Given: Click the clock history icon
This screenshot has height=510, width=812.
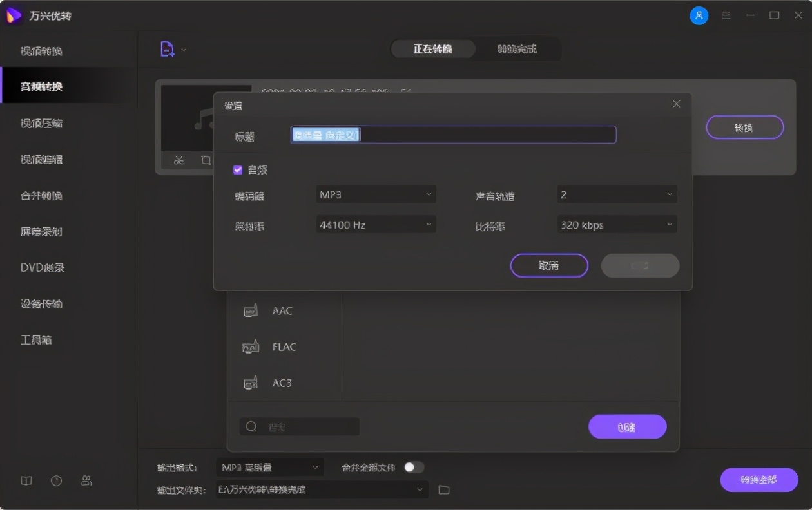Looking at the screenshot, I should coord(56,480).
